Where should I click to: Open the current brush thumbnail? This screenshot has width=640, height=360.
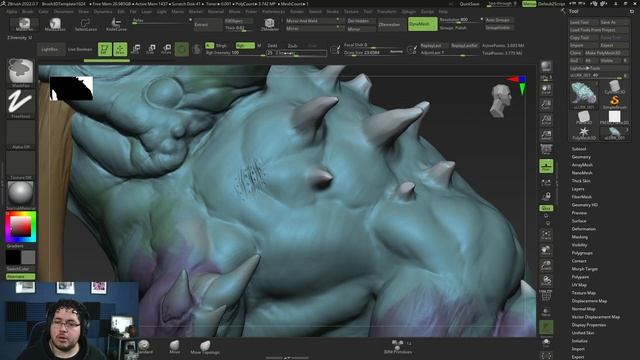(20, 72)
